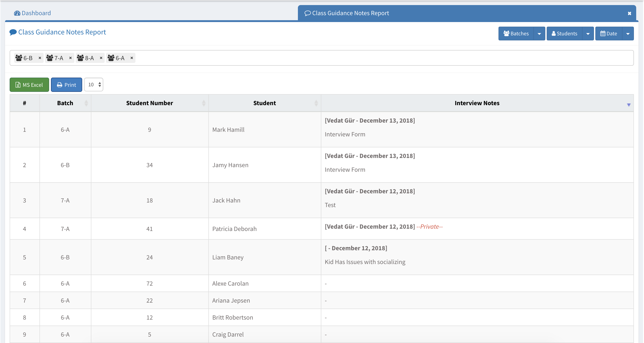644x343 pixels.
Task: Sort table by Student column
Action: click(x=264, y=103)
